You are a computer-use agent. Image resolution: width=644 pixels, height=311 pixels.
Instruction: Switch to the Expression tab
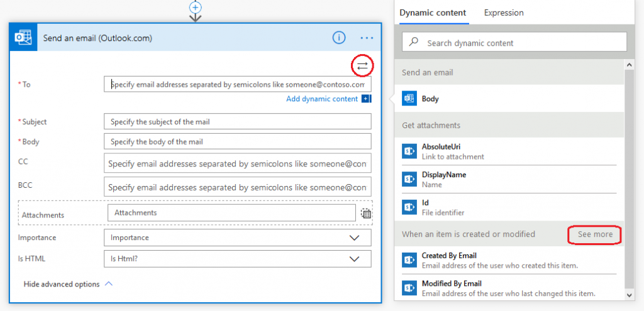504,13
